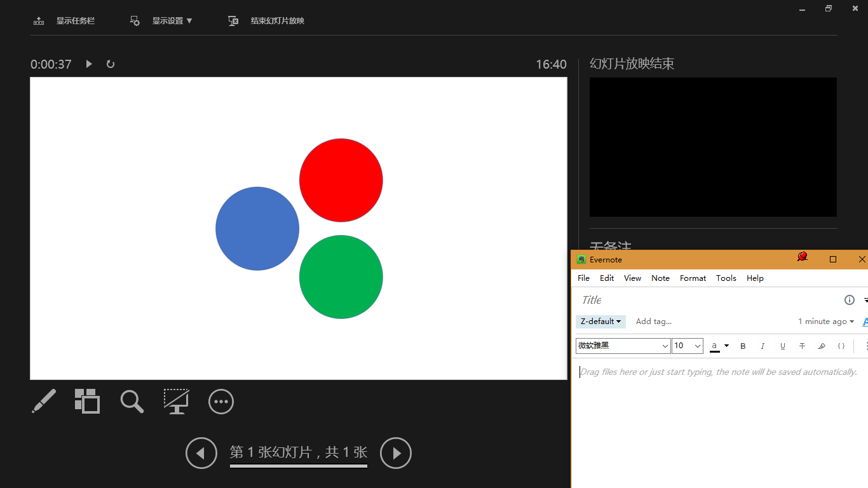Toggle italic formatting in Evernote
This screenshot has height=488, width=868.
[763, 346]
